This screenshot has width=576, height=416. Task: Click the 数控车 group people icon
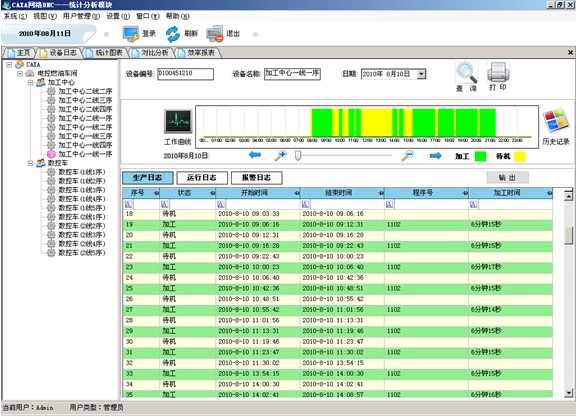click(x=41, y=163)
